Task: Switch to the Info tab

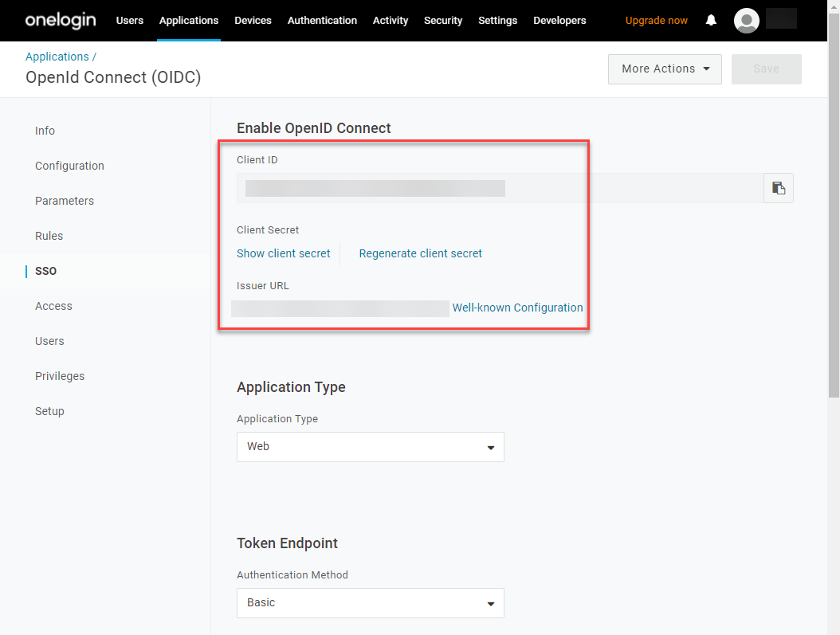Action: [x=45, y=131]
